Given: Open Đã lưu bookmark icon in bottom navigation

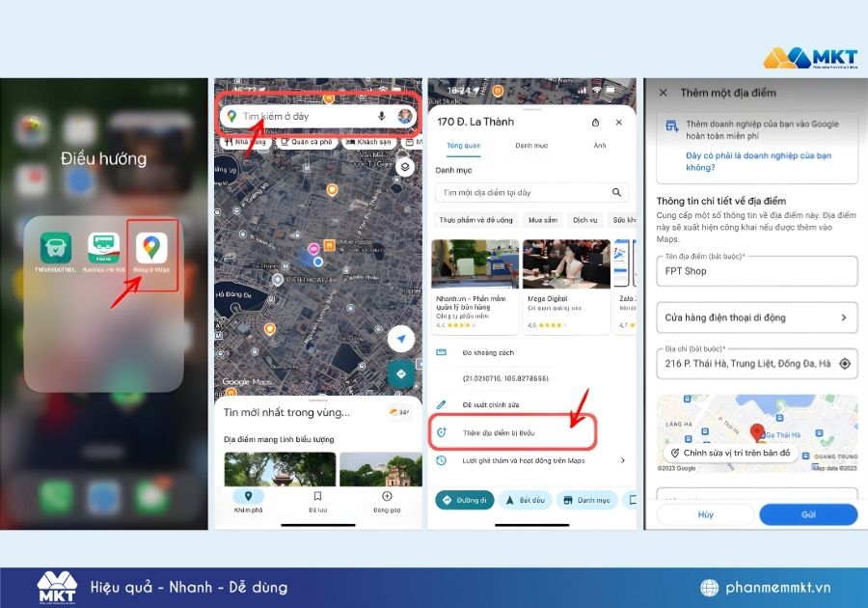Looking at the screenshot, I should coord(316,503).
